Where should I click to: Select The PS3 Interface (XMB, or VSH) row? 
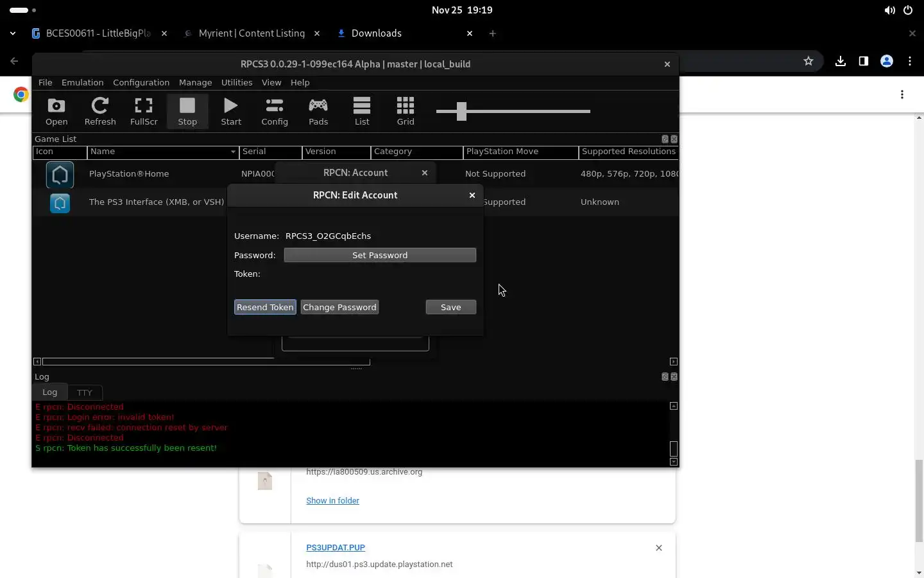(x=355, y=202)
